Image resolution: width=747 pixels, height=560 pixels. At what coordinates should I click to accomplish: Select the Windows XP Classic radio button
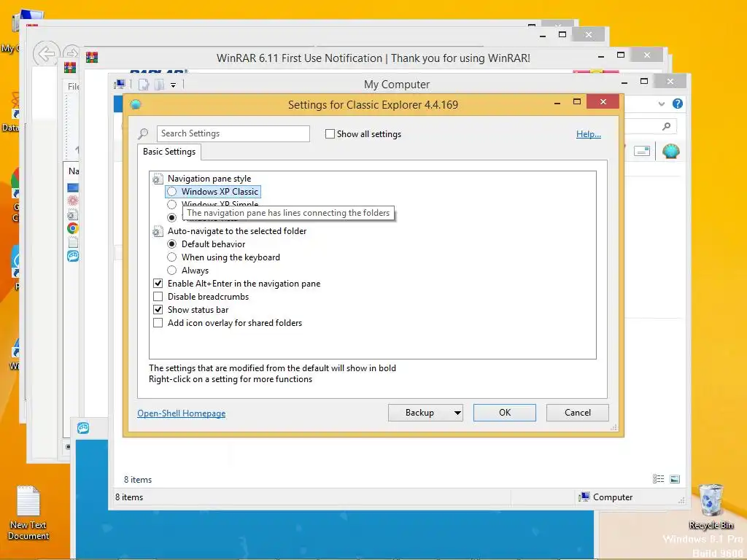[x=172, y=192]
